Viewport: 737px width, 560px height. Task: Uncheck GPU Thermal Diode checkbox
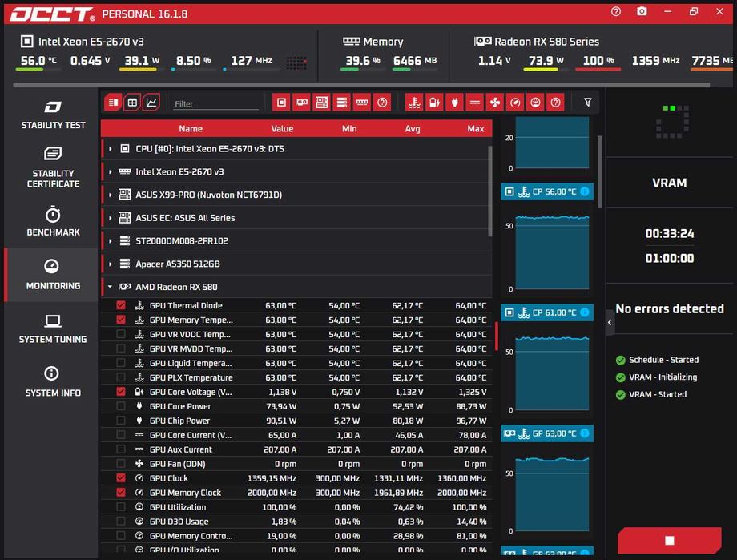[121, 305]
